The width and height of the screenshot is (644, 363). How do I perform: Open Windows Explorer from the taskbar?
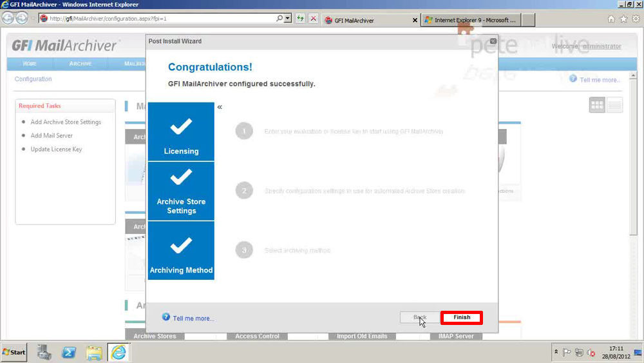[x=93, y=352]
